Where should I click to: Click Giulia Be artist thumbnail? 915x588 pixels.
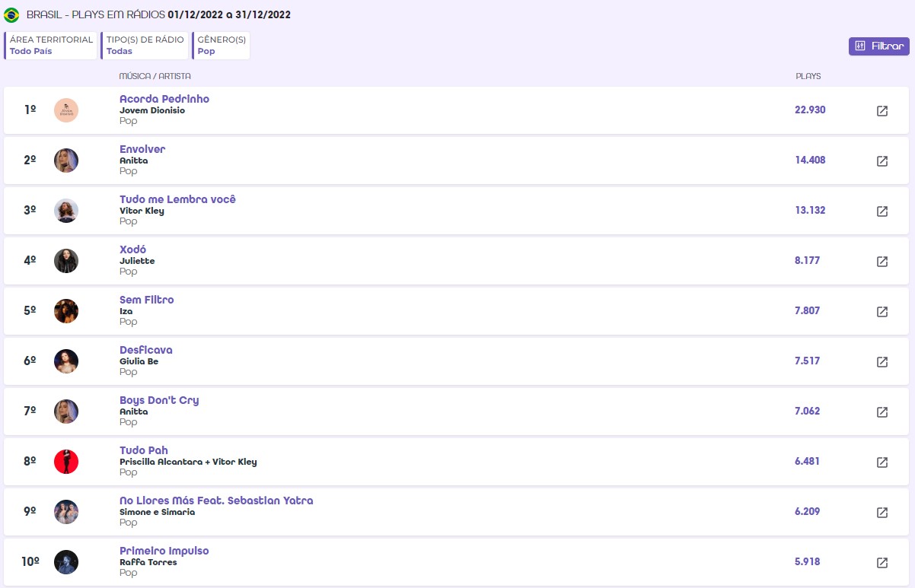pos(66,361)
